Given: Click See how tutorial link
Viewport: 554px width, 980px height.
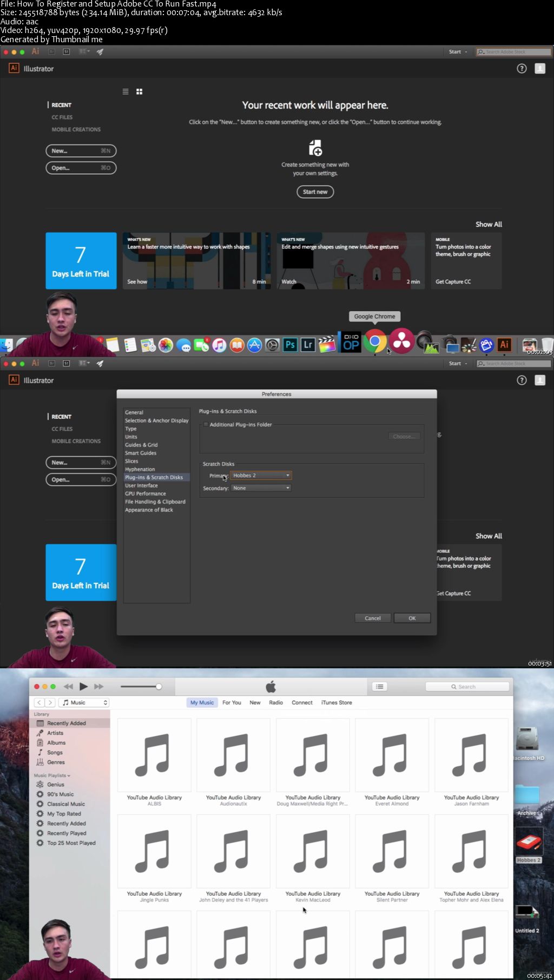Looking at the screenshot, I should tap(137, 281).
